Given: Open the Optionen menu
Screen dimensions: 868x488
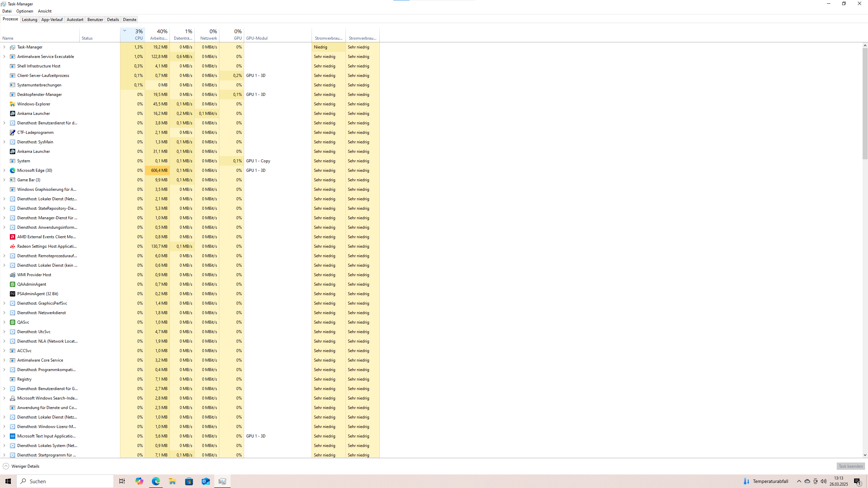Looking at the screenshot, I should pyautogui.click(x=25, y=11).
